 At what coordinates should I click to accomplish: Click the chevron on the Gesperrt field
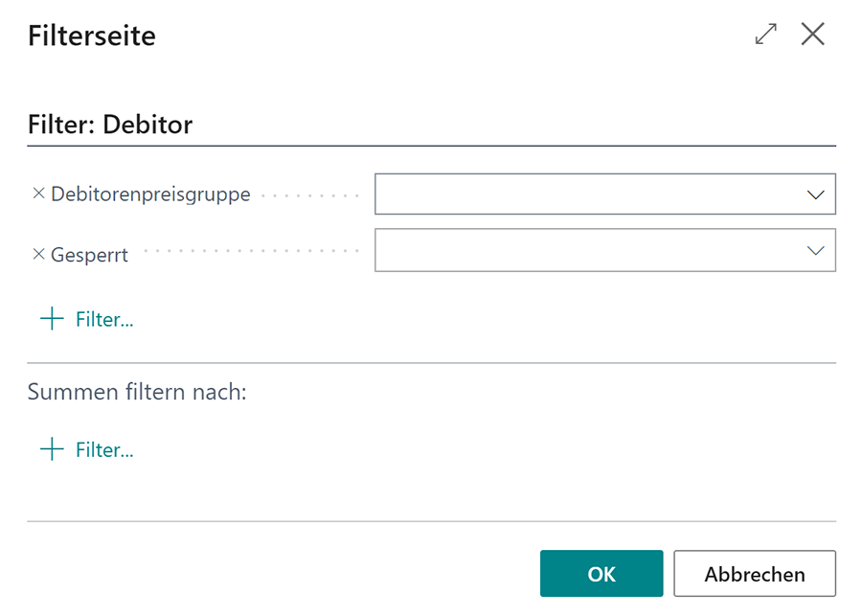(x=816, y=250)
